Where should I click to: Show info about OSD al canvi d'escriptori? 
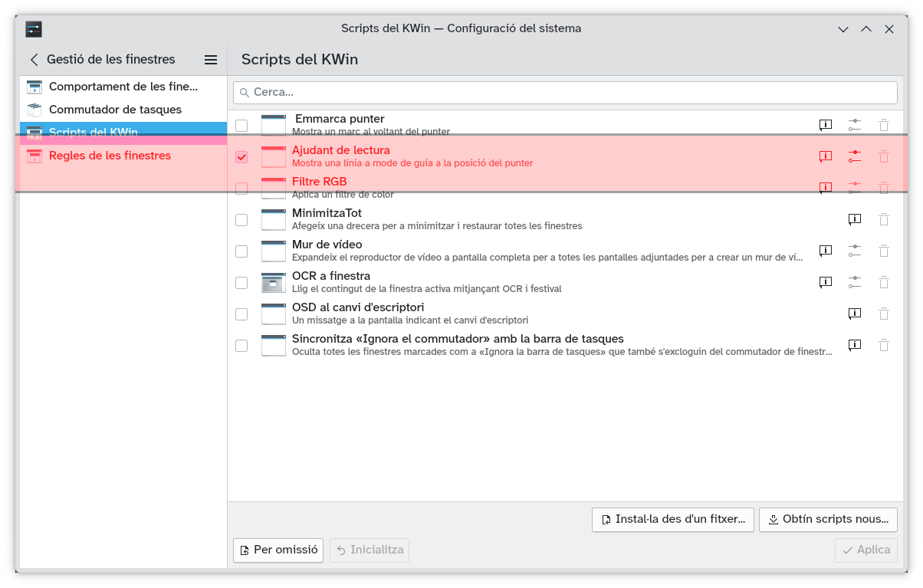[855, 314]
